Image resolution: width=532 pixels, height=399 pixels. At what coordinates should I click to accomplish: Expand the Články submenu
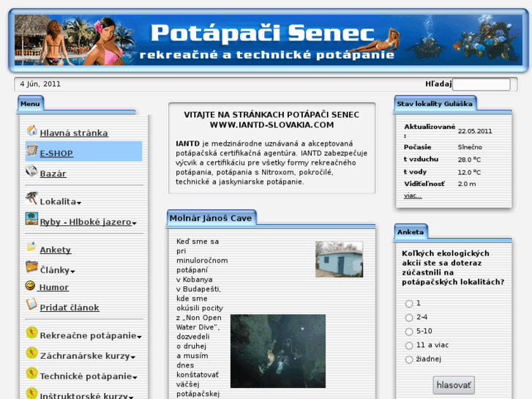(x=72, y=272)
